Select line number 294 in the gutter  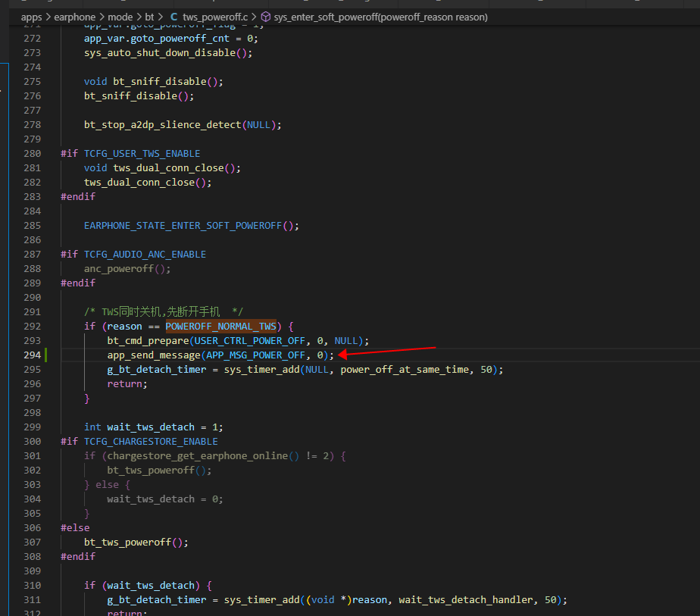(32, 355)
